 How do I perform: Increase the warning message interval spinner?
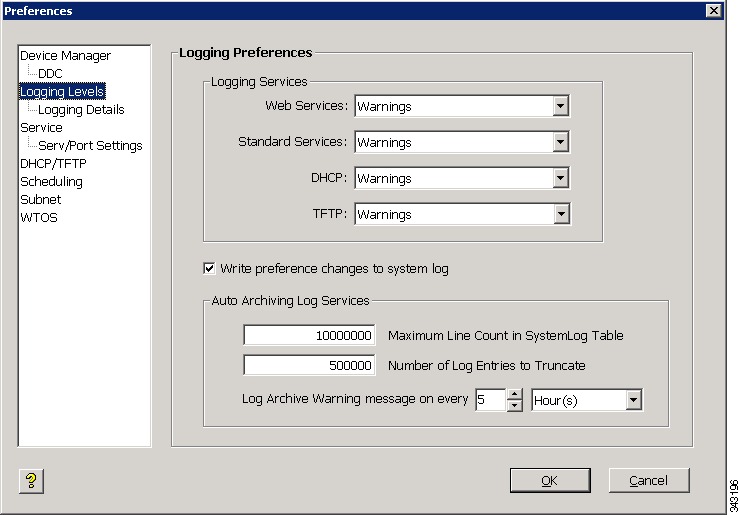514,395
